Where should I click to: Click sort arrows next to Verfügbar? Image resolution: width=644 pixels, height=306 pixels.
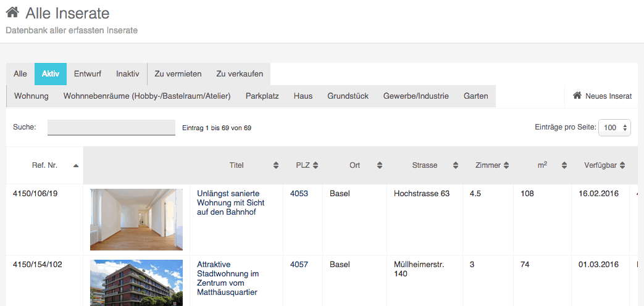point(622,165)
